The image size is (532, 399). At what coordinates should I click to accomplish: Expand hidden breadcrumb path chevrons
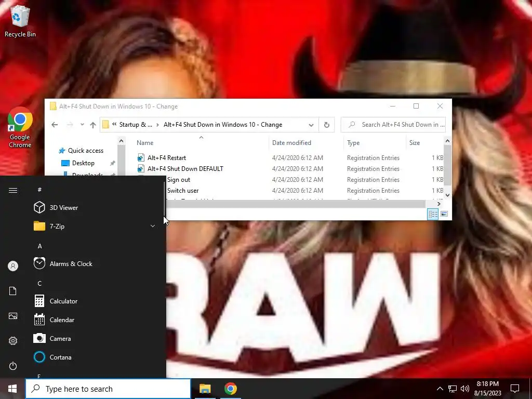point(114,125)
